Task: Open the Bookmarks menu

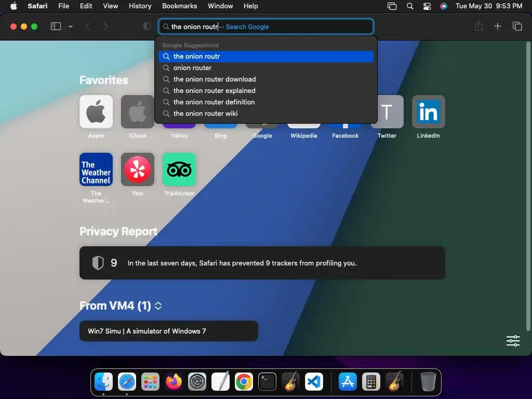Action: 179,6
